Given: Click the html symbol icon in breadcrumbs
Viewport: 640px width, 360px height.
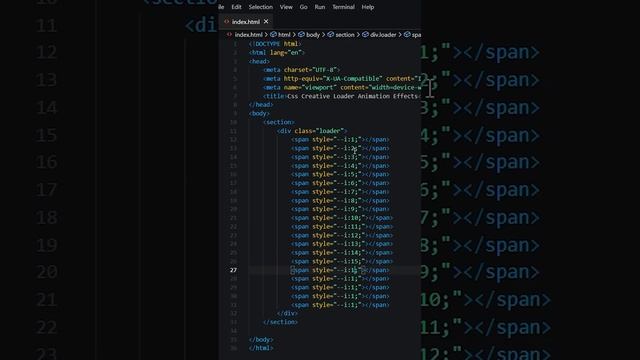Looking at the screenshot, I should (273, 35).
